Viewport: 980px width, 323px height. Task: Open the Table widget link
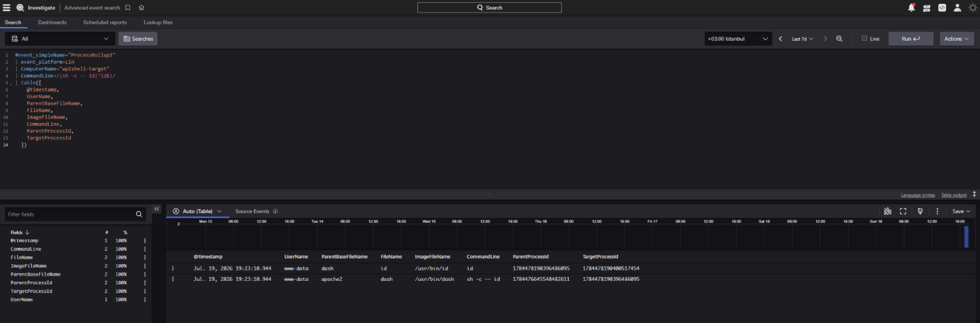tap(954, 195)
